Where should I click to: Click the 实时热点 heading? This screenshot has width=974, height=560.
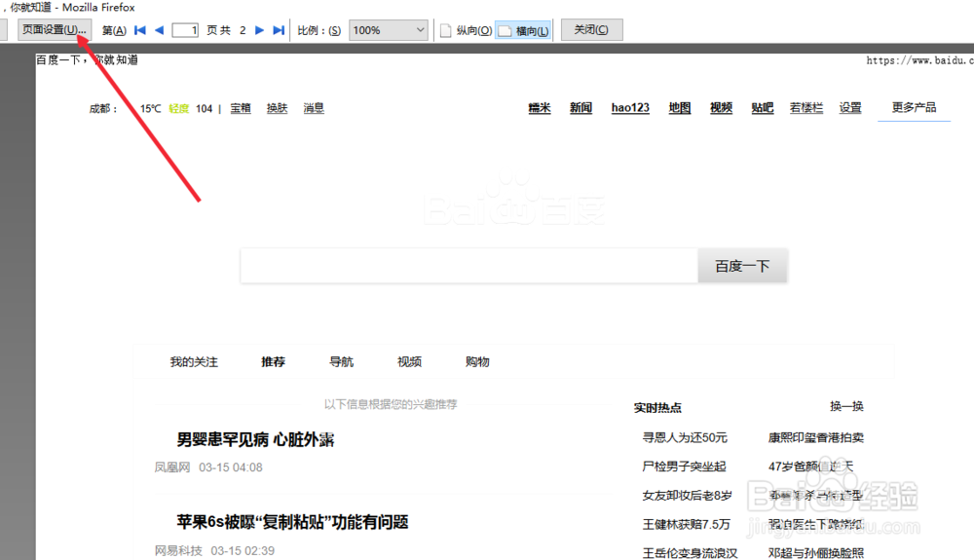(657, 408)
